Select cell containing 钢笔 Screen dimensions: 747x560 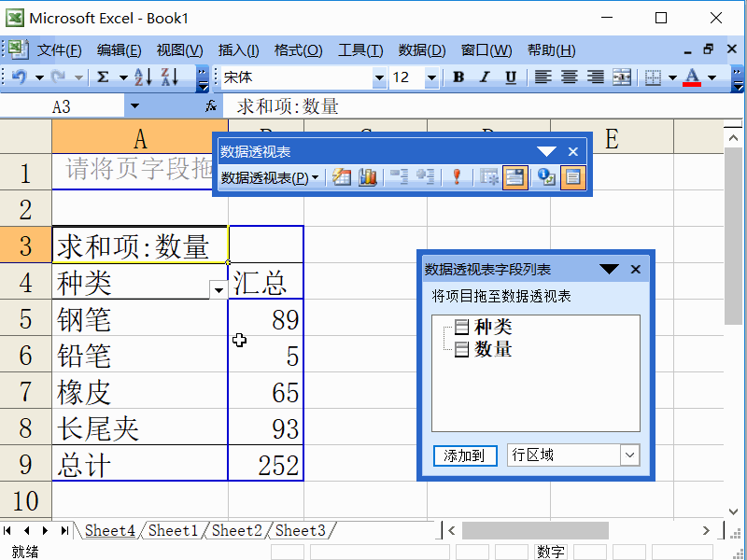(140, 318)
